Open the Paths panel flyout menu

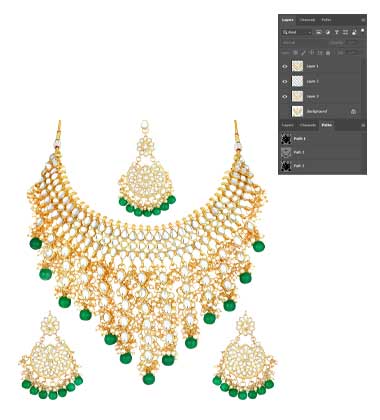point(363,125)
